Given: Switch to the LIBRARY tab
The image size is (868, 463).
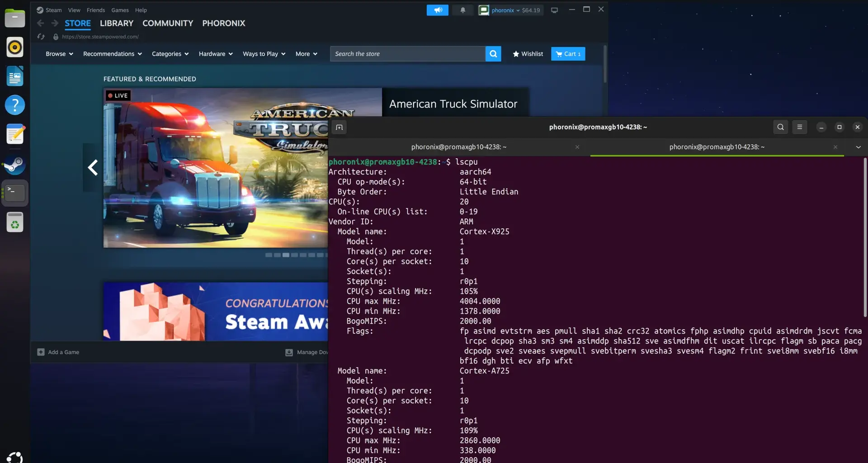Looking at the screenshot, I should click(116, 23).
